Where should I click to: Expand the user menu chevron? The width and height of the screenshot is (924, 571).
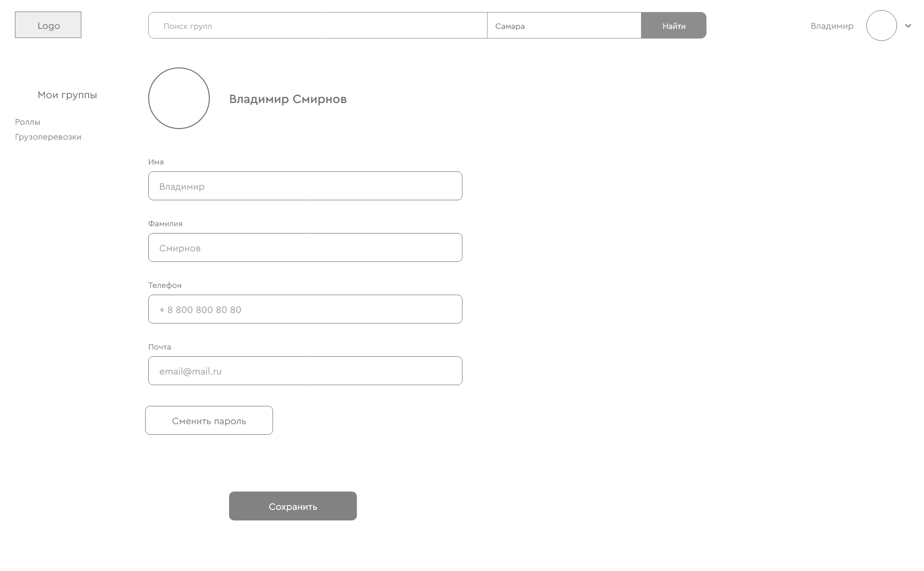[908, 26]
